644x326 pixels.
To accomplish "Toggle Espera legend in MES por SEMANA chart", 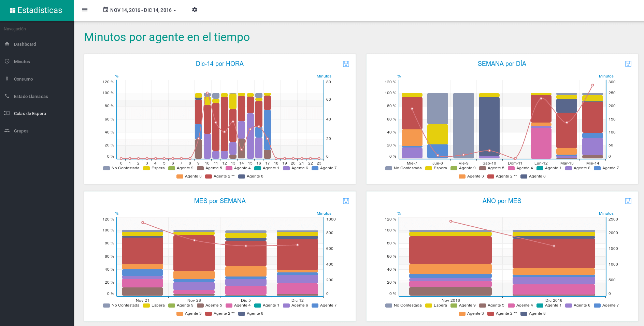I will [154, 305].
